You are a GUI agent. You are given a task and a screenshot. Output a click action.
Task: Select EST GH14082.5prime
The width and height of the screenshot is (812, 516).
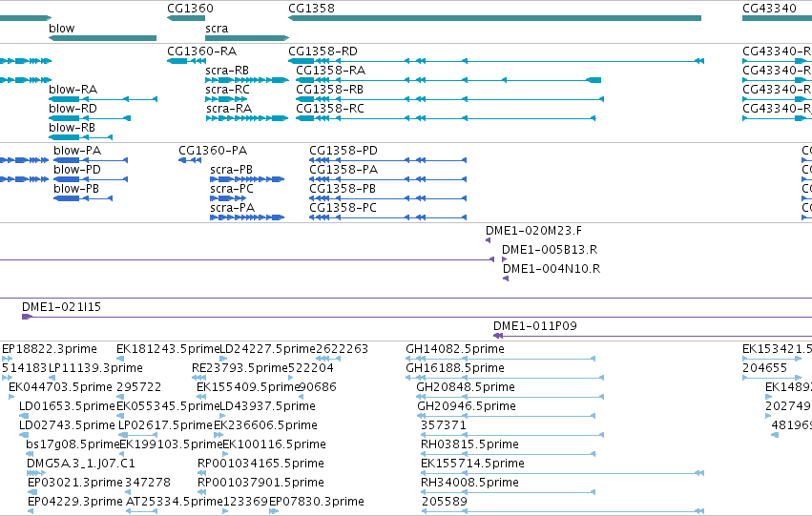(x=501, y=359)
